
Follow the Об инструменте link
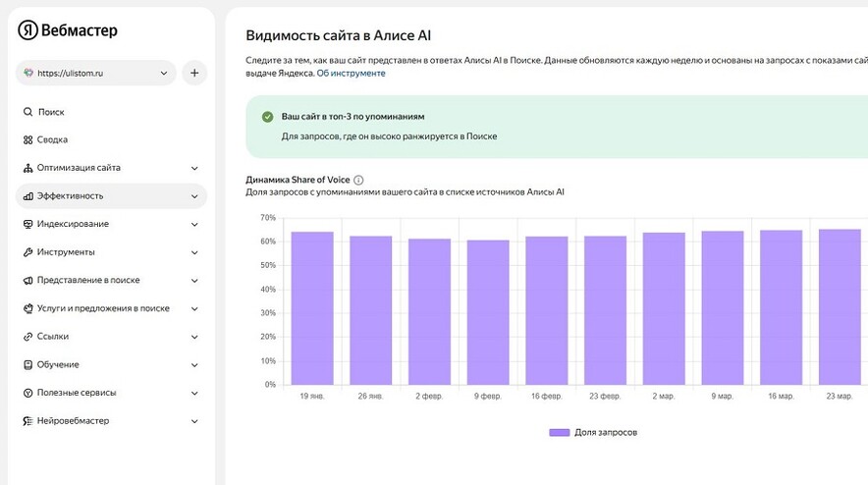[351, 73]
